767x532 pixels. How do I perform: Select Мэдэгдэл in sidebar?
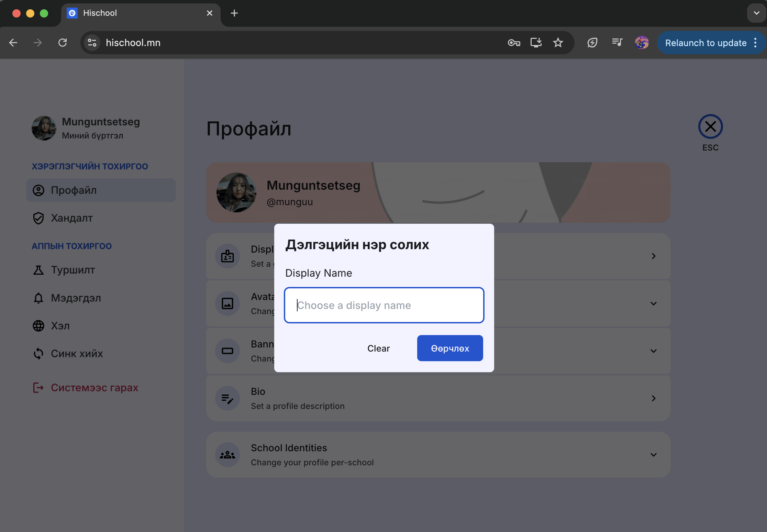tap(76, 298)
